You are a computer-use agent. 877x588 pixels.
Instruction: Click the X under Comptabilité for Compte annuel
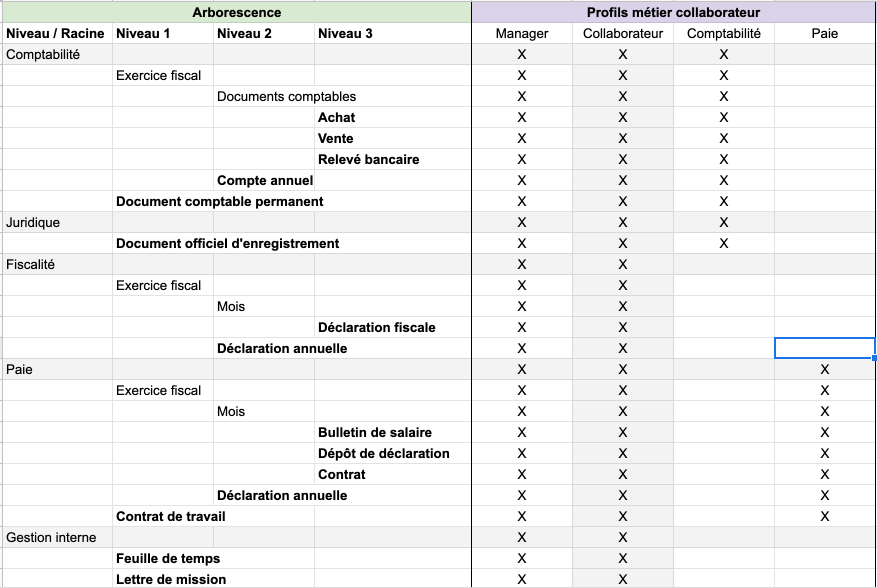724,180
